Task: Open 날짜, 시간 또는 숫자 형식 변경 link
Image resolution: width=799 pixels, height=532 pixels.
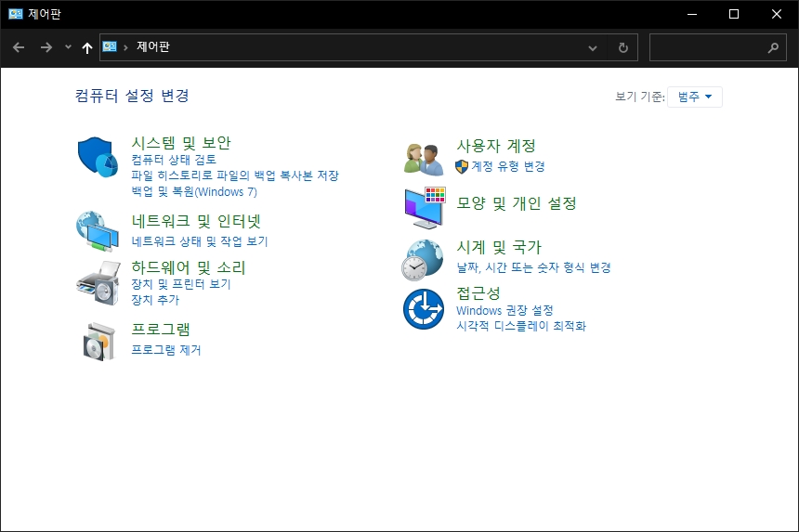Action: pyautogui.click(x=533, y=267)
